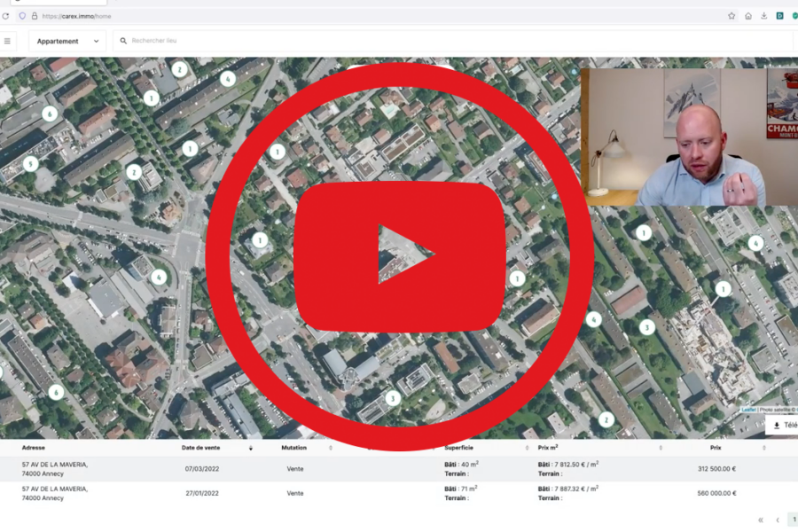Open the hamburger menu icon
Screen dimensions: 798x532
(x=7, y=41)
